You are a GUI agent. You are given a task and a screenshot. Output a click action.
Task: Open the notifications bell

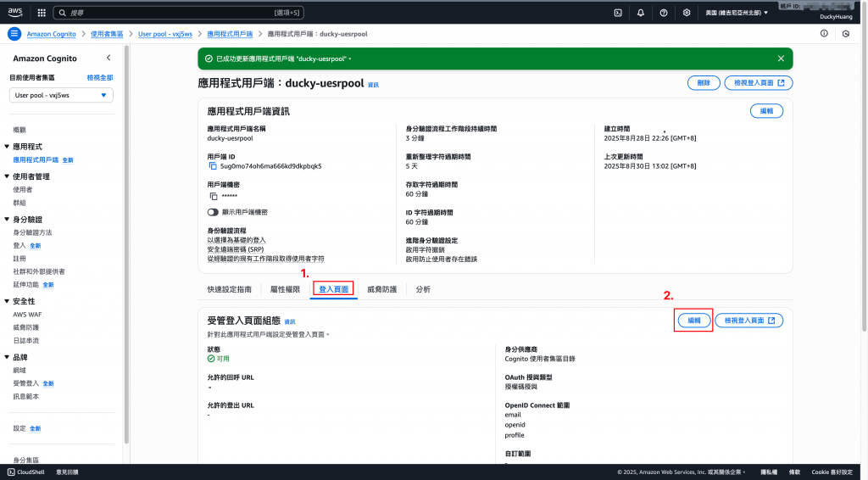[641, 13]
